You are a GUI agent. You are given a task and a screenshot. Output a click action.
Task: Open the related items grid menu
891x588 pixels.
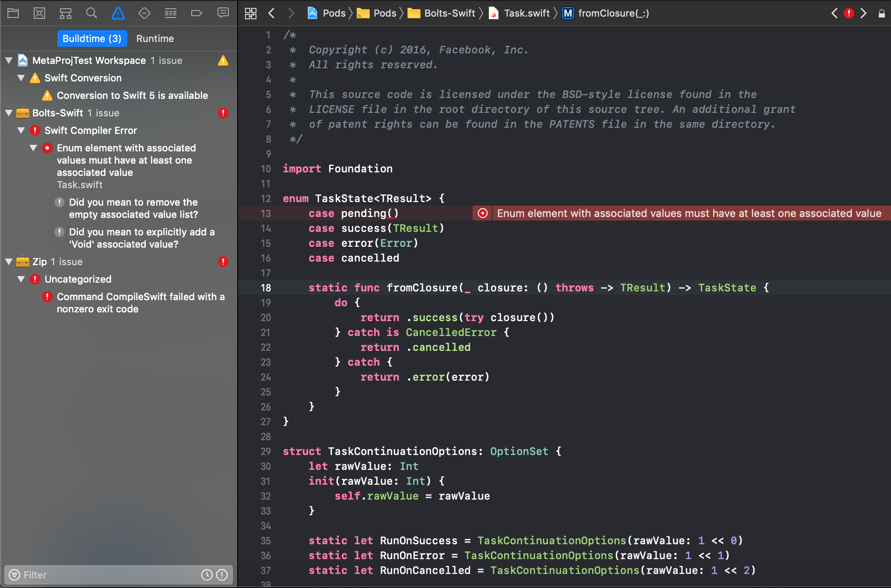251,13
